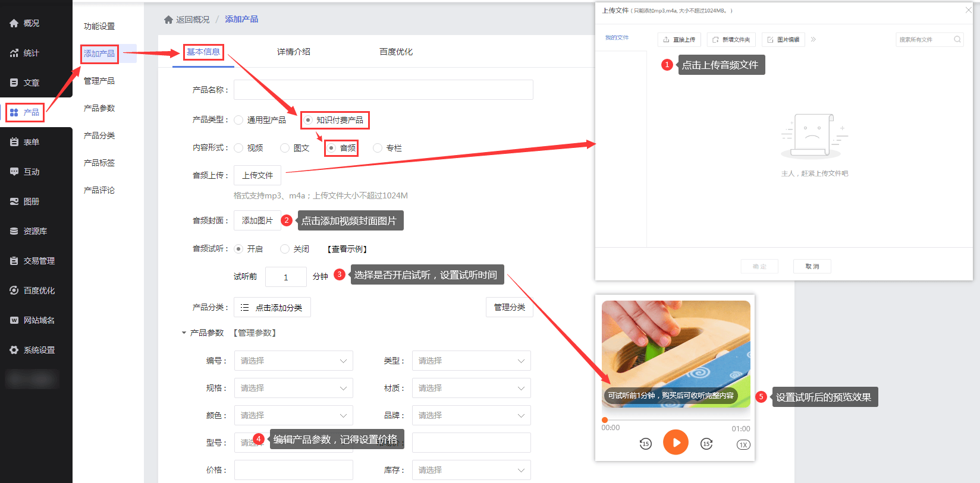Open the 百度优化 tab
The image size is (980, 483).
point(395,52)
